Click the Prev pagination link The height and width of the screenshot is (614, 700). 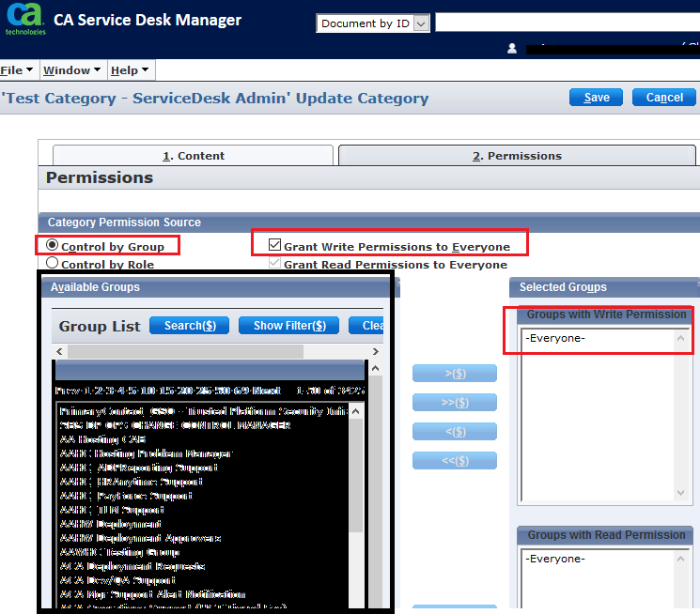click(x=68, y=391)
